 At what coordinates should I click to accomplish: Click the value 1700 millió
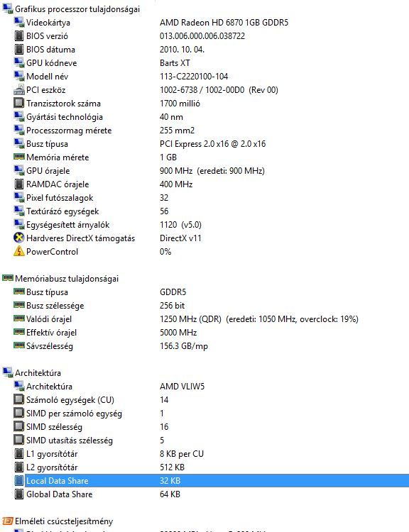click(180, 103)
